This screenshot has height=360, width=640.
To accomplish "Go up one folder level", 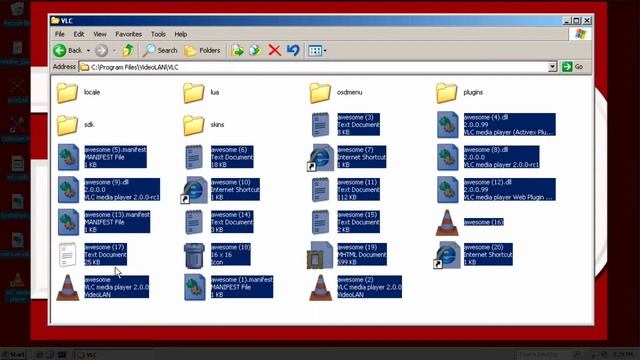I will point(128,51).
